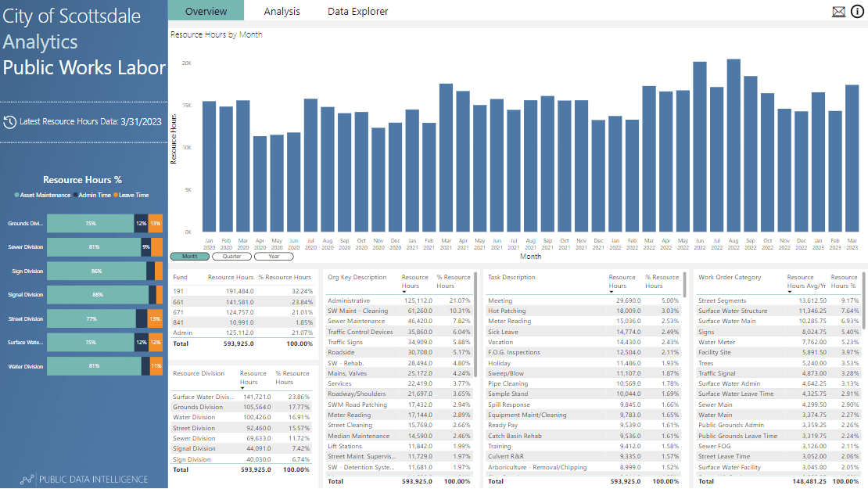Select Traffic Signal work order row

pos(779,373)
